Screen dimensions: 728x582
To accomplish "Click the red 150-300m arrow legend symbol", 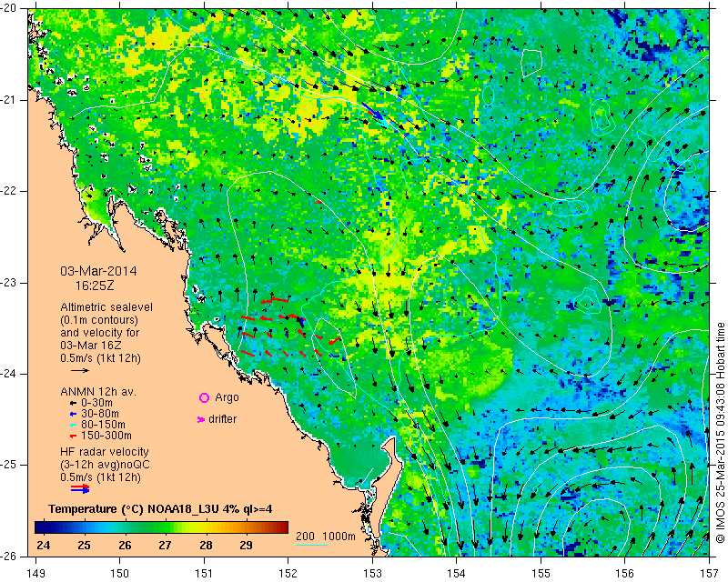I will [x=73, y=436].
